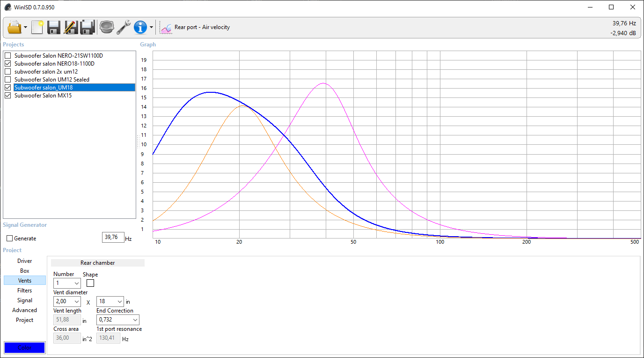Save the current project
The width and height of the screenshot is (644, 358).
[x=54, y=27]
